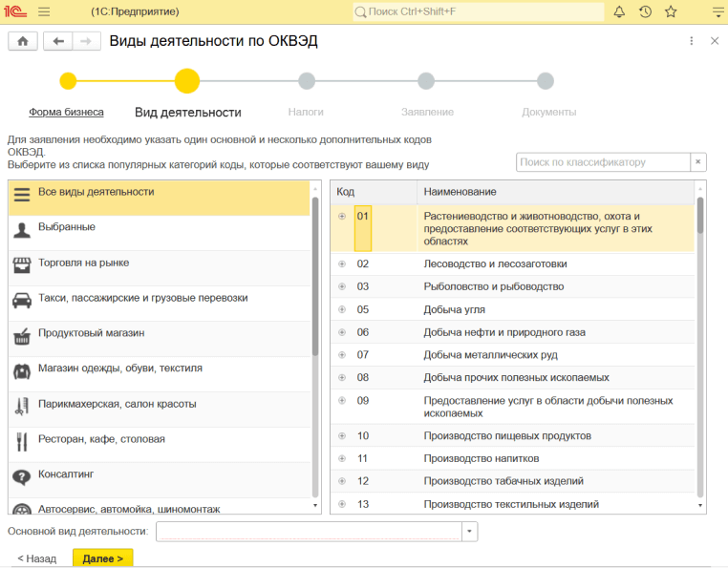Go to the 'Форма бизнеса' step
Screen dimensions: 728x568
coord(66,112)
